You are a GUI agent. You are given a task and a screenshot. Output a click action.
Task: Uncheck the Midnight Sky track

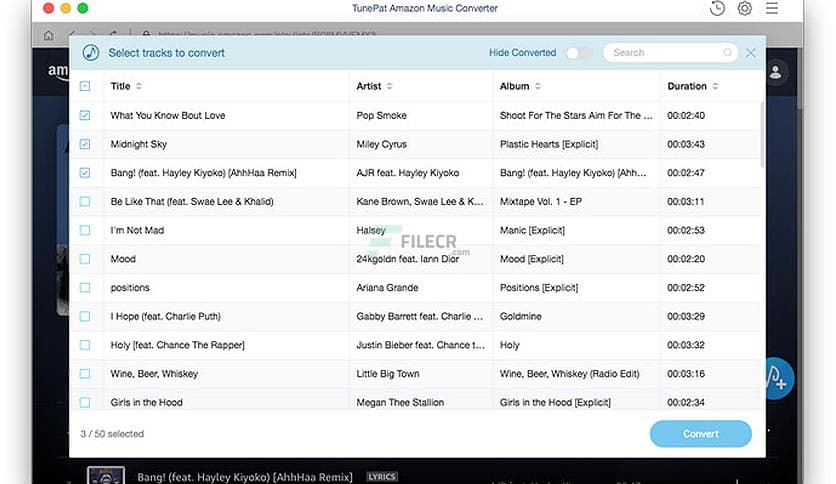(85, 144)
